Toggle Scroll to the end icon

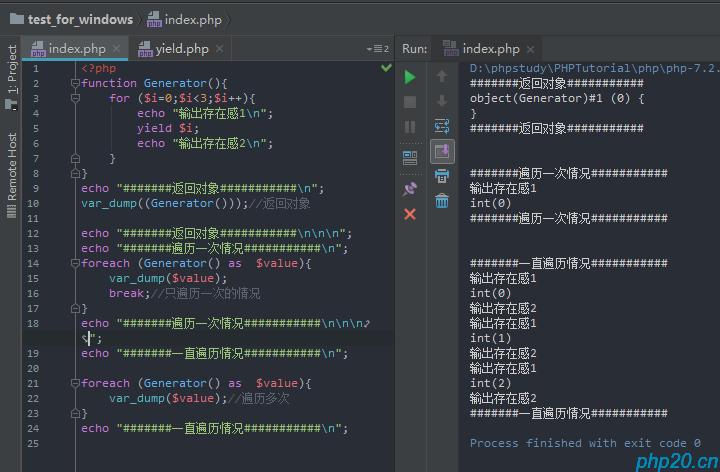click(x=442, y=151)
